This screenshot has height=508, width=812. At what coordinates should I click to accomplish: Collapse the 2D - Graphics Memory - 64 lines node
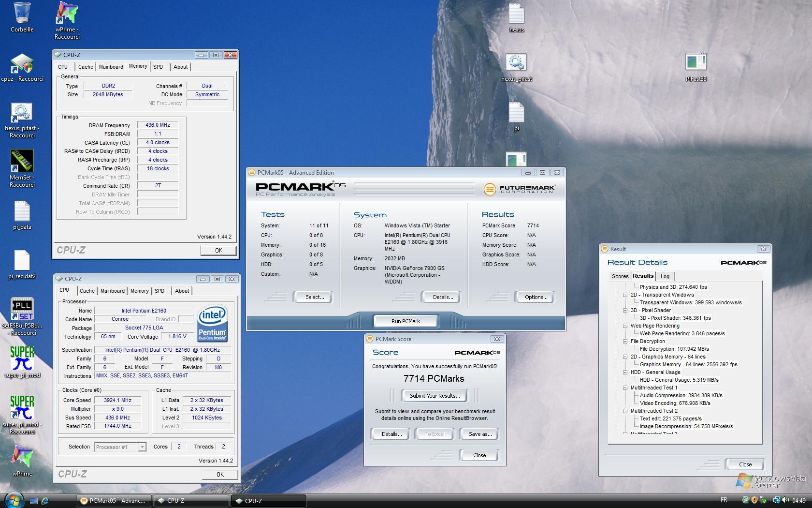(x=625, y=357)
